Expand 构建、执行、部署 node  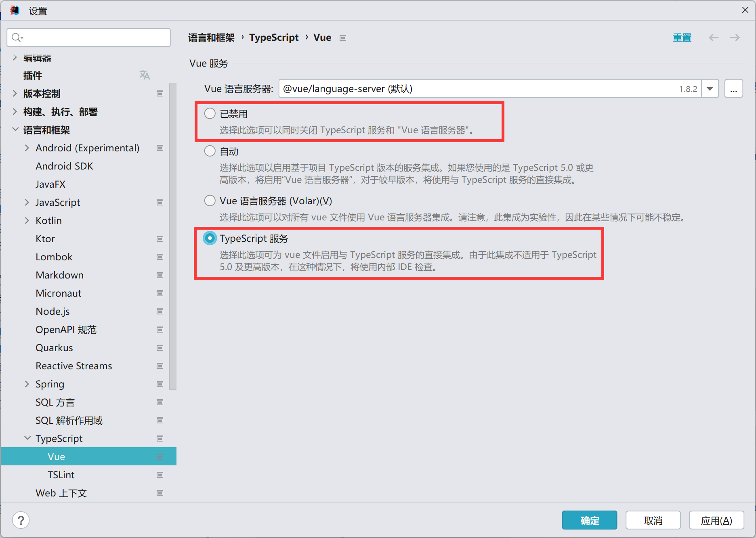click(x=15, y=112)
